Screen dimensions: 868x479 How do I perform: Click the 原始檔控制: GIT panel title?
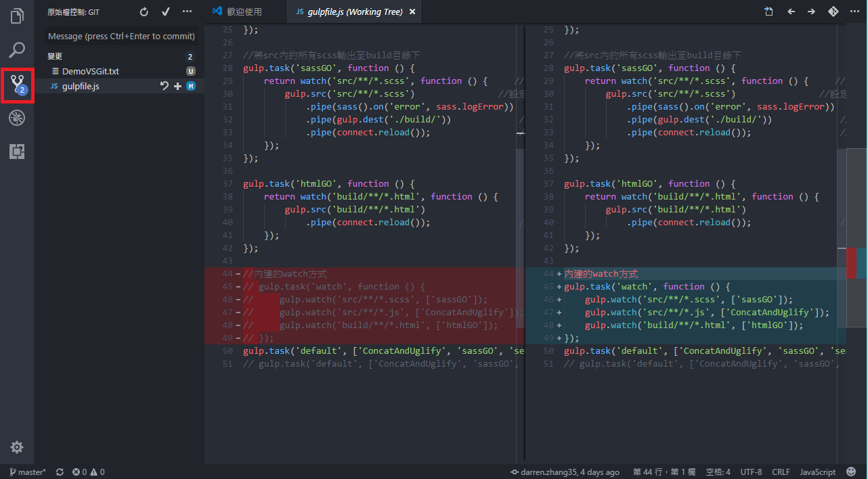click(74, 12)
